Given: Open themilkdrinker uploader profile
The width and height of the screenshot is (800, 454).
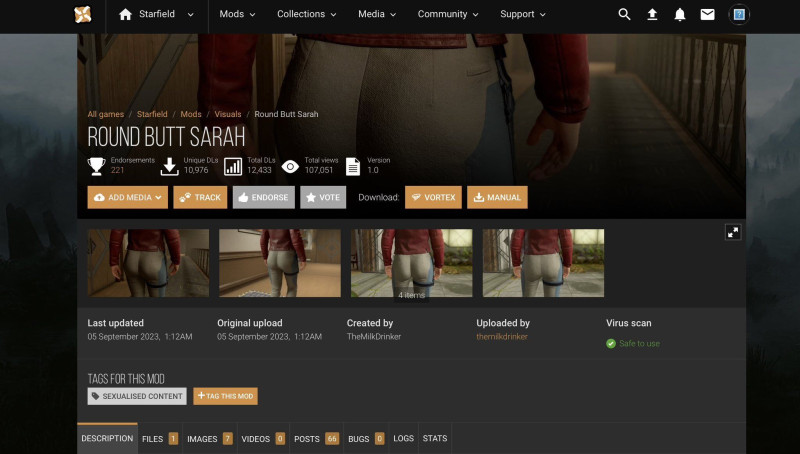Looking at the screenshot, I should [x=502, y=337].
